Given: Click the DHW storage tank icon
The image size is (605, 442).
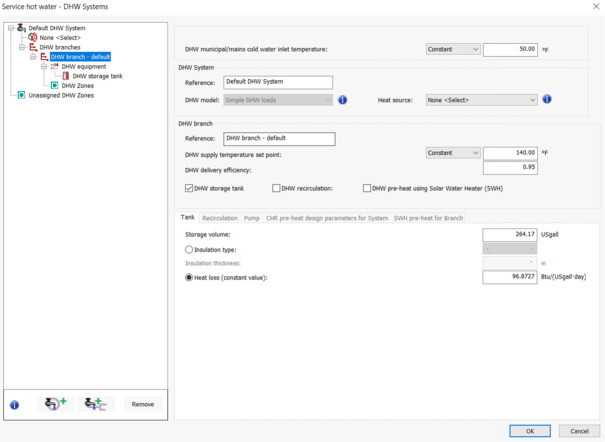Looking at the screenshot, I should [x=66, y=76].
